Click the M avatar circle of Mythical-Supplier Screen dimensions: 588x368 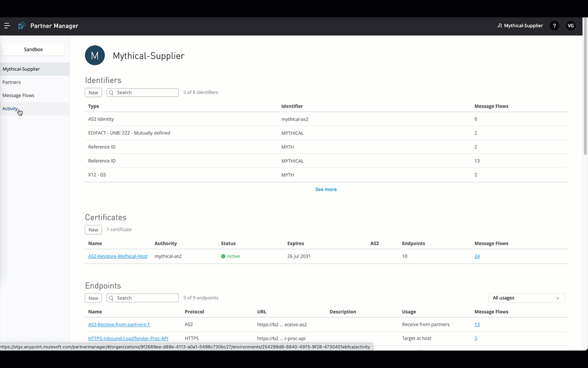pyautogui.click(x=95, y=55)
